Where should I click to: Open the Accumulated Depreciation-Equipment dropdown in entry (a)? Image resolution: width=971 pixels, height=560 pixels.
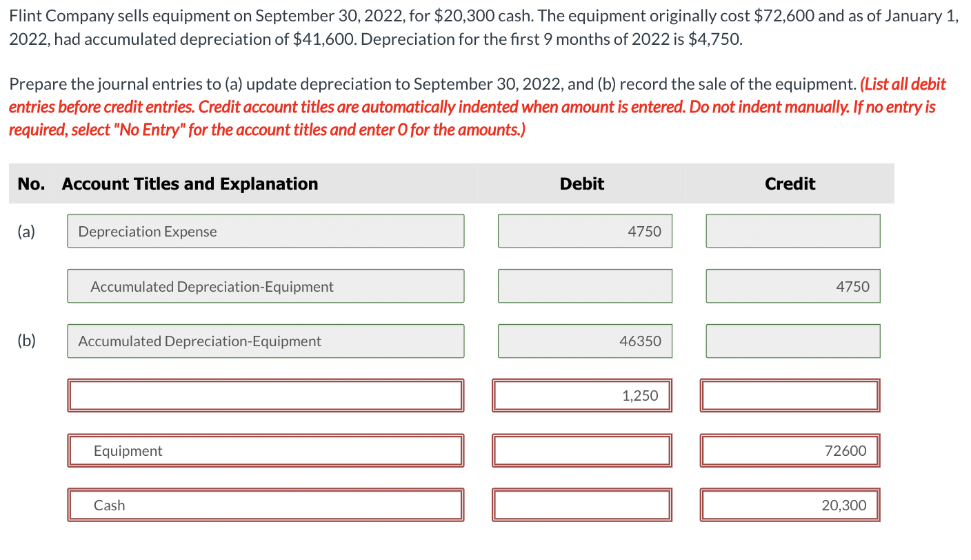click(x=266, y=286)
